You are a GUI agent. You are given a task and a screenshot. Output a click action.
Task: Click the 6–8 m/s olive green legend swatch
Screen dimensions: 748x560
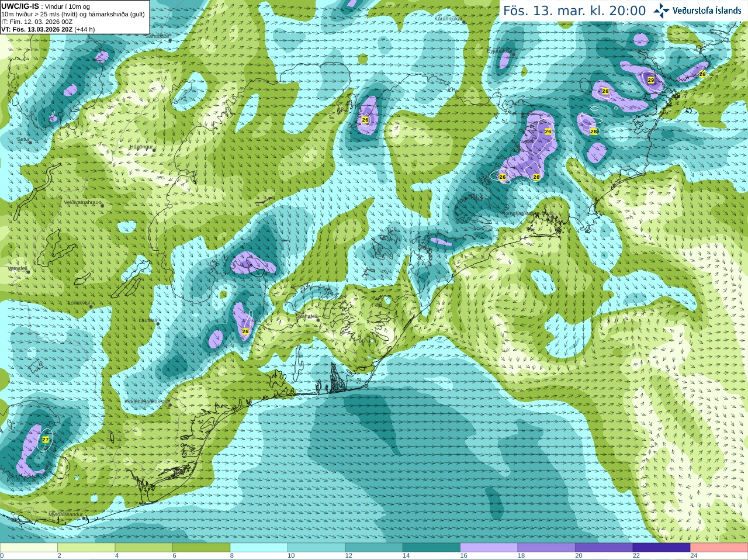[x=201, y=547]
